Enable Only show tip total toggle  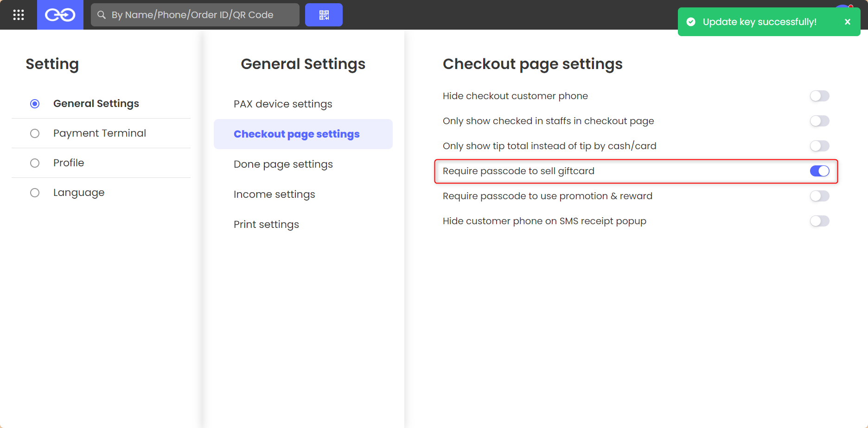click(x=819, y=146)
